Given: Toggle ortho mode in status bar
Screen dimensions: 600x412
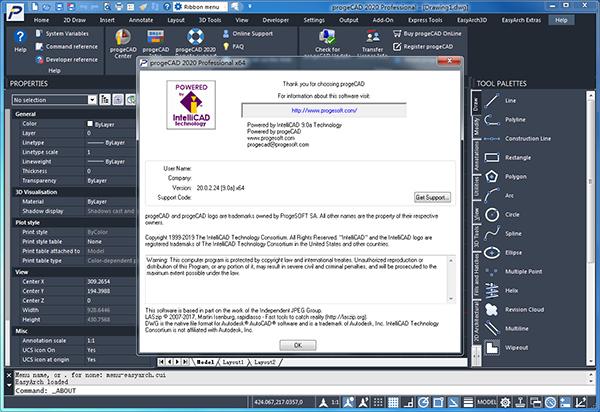Looking at the screenshot, I should coord(408,402).
